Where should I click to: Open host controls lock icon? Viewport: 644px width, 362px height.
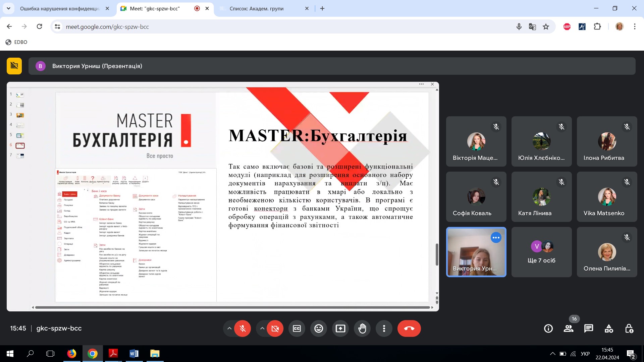click(x=629, y=328)
